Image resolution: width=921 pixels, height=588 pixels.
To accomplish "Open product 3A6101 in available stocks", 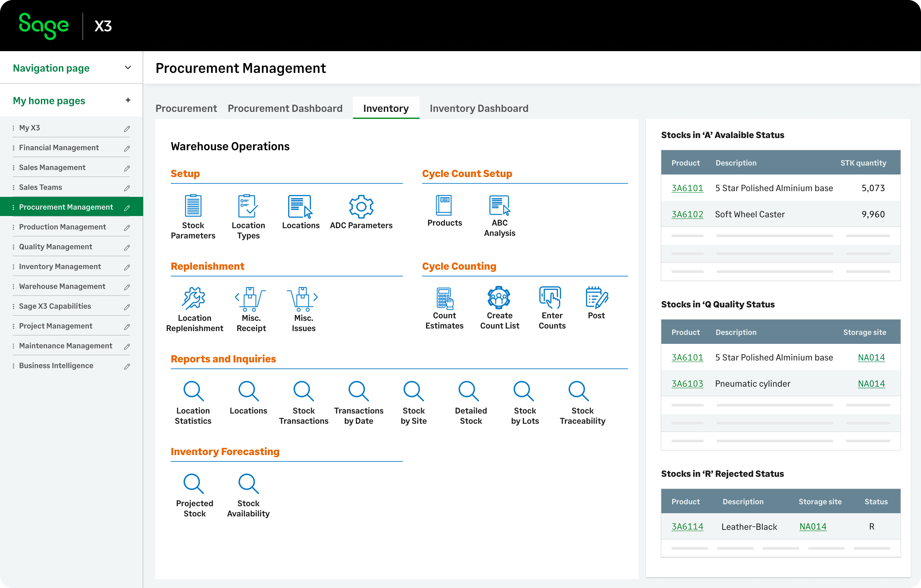I will (687, 188).
